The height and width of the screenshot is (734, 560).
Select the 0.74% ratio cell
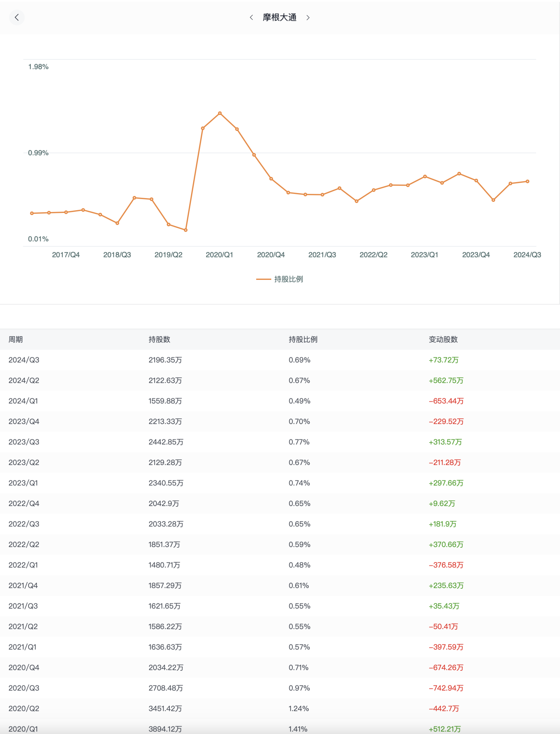pos(299,483)
